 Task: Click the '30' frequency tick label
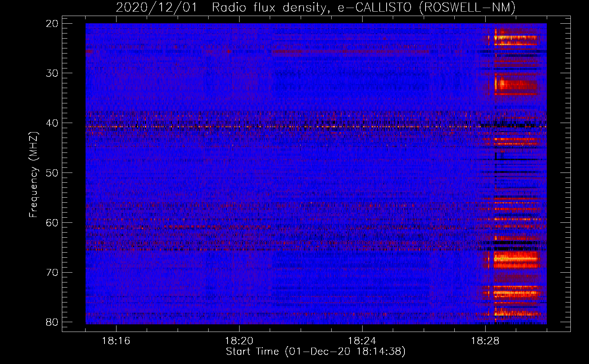pyautogui.click(x=52, y=73)
